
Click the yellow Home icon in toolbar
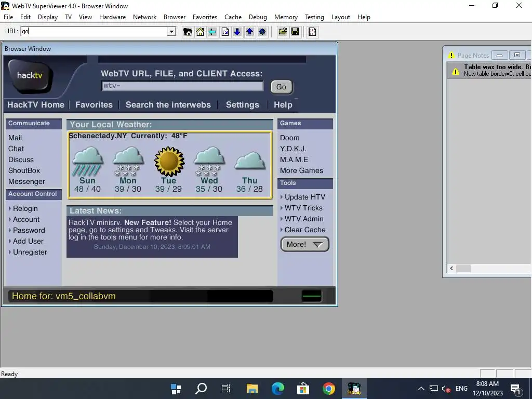pos(200,32)
